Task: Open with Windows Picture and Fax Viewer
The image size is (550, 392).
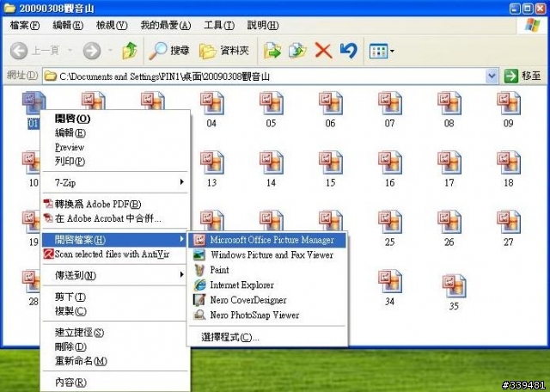Action: tap(267, 254)
